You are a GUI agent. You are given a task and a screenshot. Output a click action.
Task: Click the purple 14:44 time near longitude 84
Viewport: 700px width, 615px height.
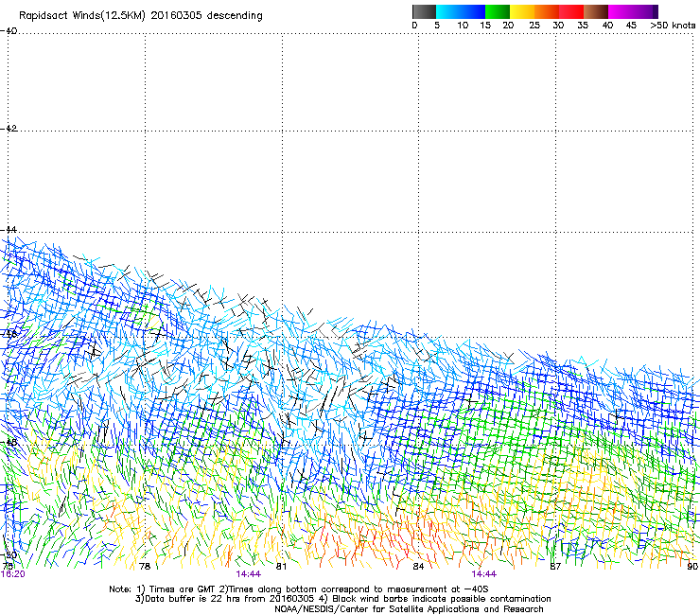pyautogui.click(x=484, y=574)
